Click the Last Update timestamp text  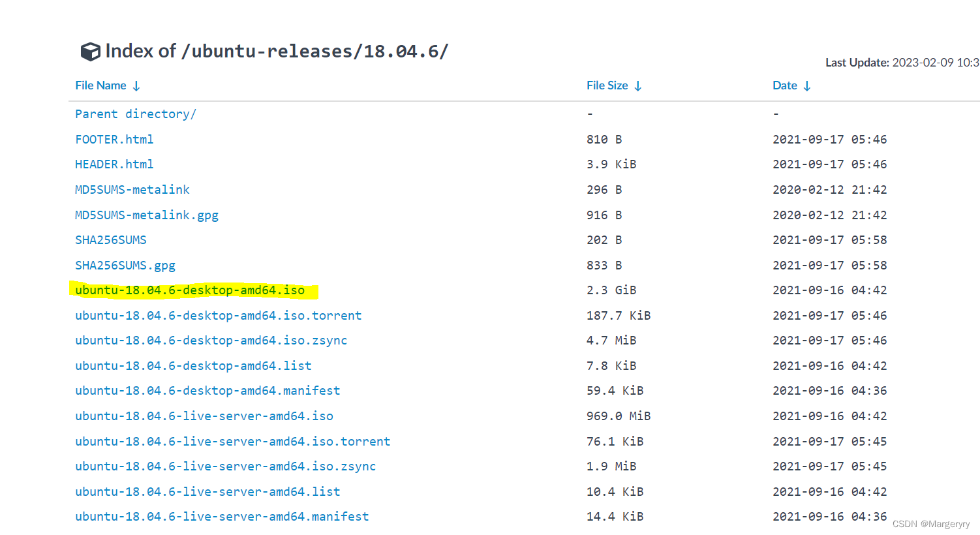click(902, 63)
